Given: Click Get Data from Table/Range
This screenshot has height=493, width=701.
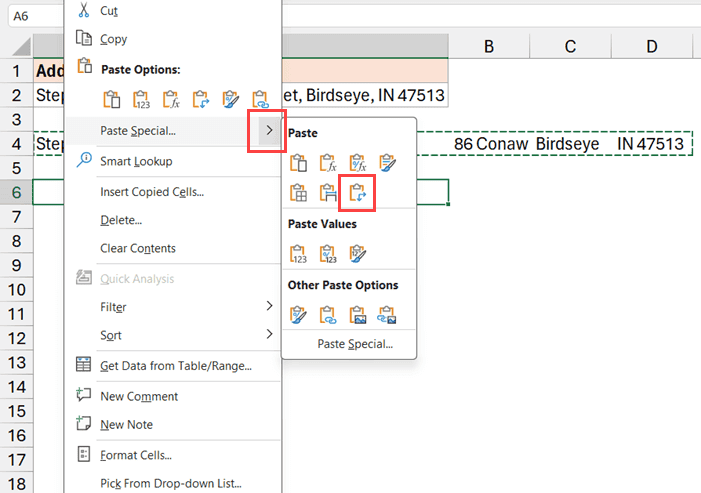Looking at the screenshot, I should [176, 365].
